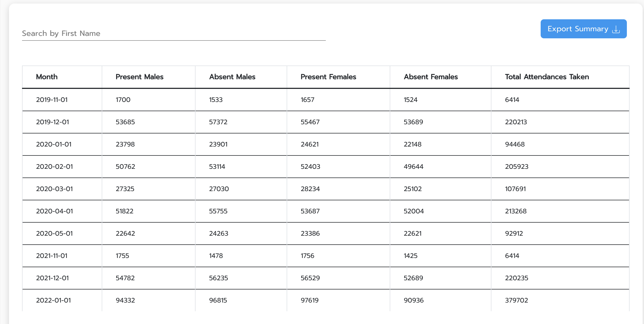
Task: Focus the Search by First Name field
Action: [174, 33]
